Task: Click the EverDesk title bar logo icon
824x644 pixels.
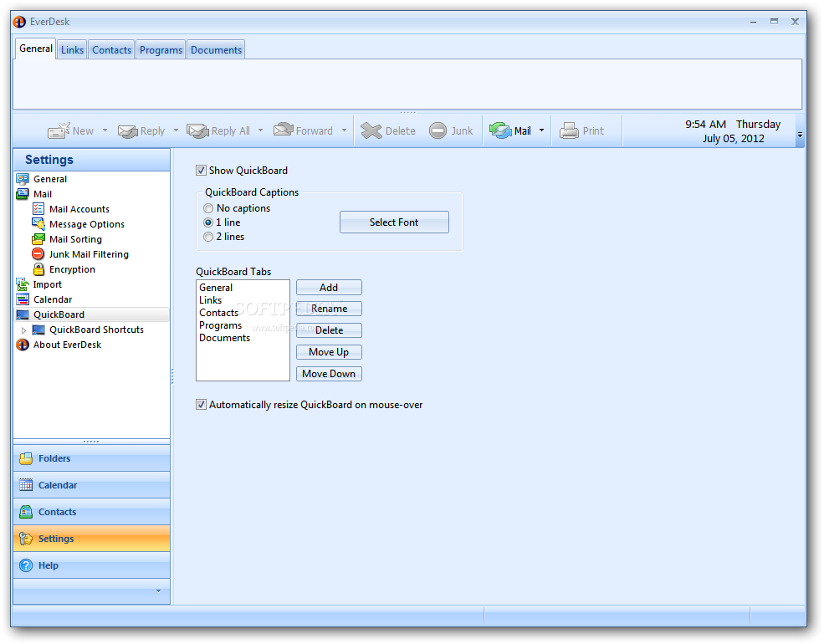Action: (19, 22)
